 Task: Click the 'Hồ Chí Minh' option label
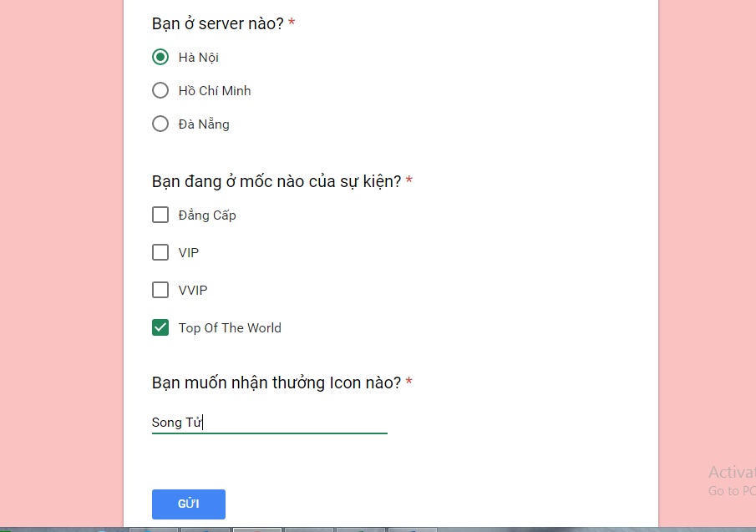[x=215, y=90]
